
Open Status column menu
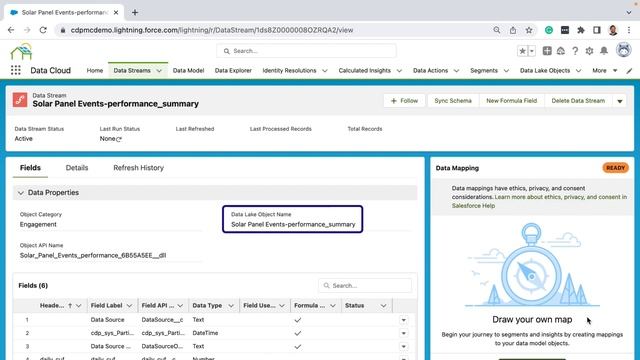pos(383,306)
